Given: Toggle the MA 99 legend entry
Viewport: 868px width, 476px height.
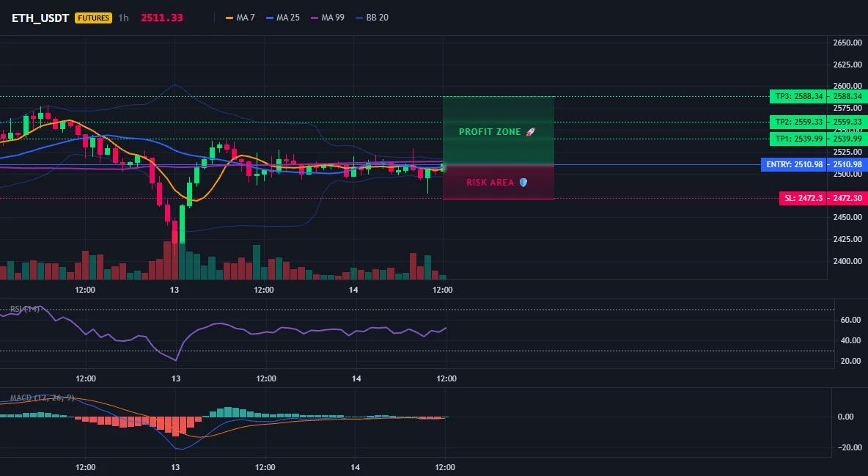Looking at the screenshot, I should pos(328,18).
